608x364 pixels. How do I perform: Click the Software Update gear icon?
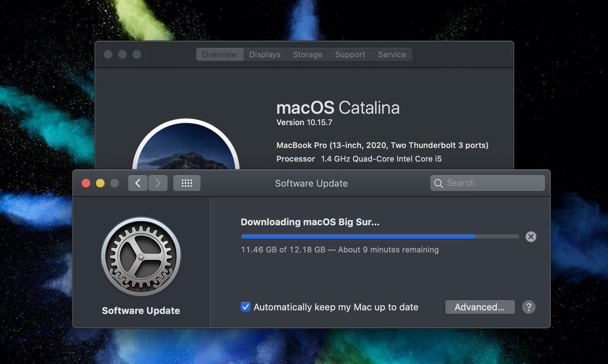(x=141, y=257)
